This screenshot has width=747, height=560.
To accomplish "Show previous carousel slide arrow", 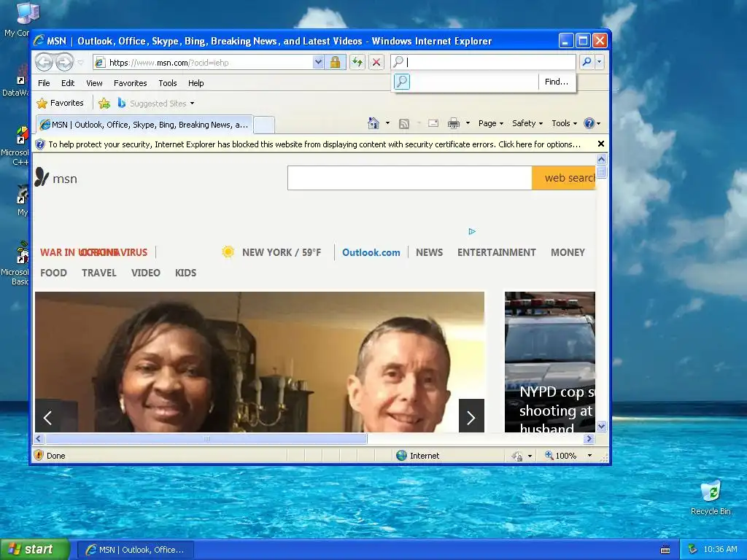I will [x=47, y=418].
